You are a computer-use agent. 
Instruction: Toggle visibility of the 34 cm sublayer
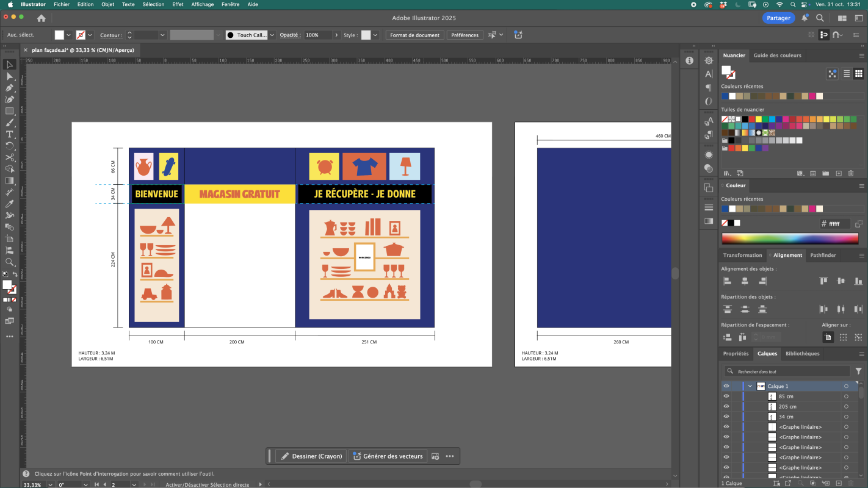click(x=726, y=417)
